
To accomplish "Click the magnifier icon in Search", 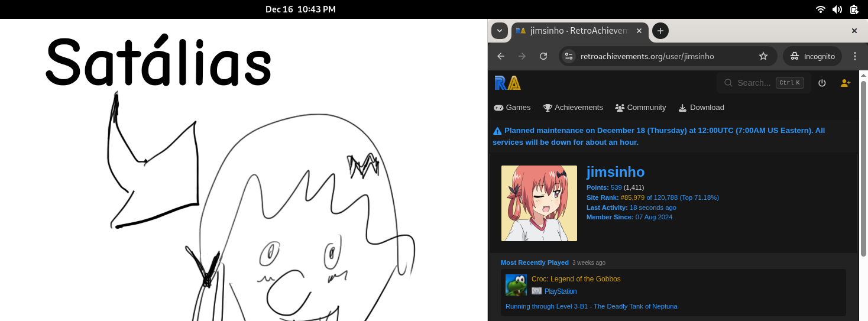I will (x=728, y=83).
